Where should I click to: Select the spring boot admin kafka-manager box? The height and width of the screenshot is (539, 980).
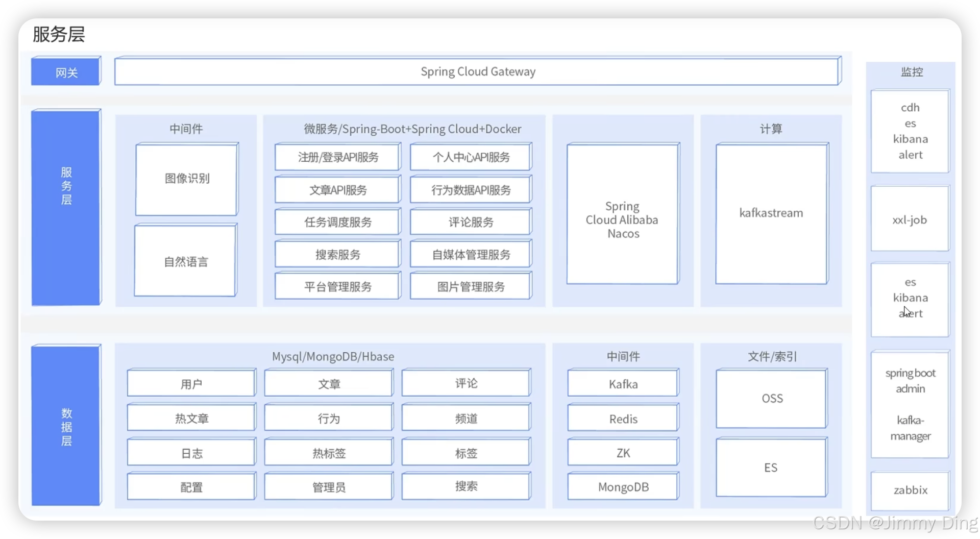click(910, 404)
